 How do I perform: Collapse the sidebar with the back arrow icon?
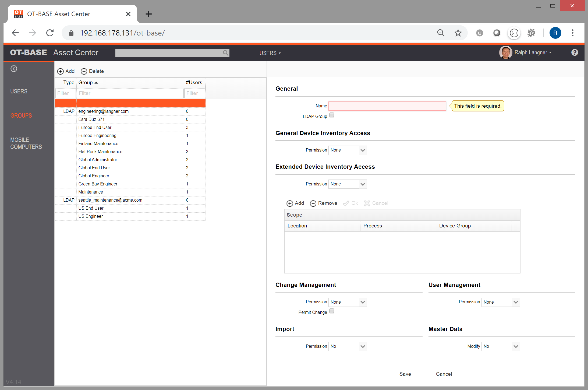click(14, 69)
